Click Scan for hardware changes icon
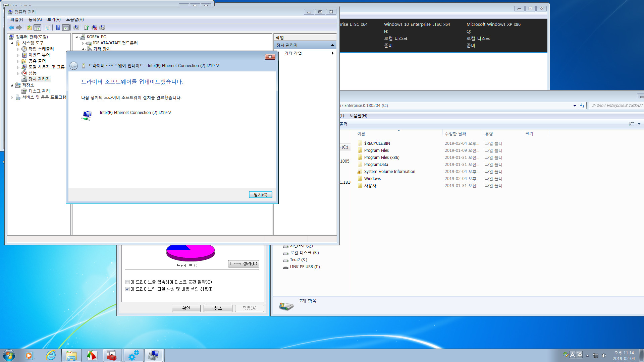Image resolution: width=644 pixels, height=362 pixels. pyautogui.click(x=76, y=27)
